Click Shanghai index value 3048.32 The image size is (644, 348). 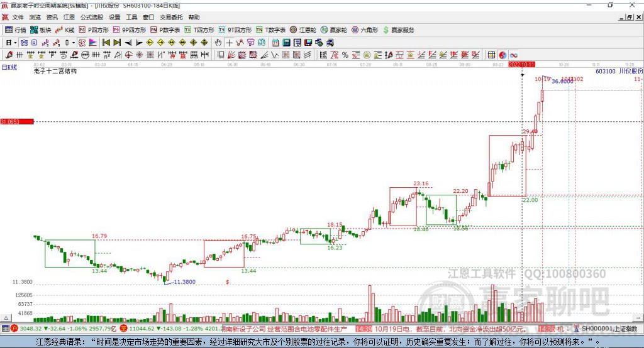pyautogui.click(x=30, y=329)
